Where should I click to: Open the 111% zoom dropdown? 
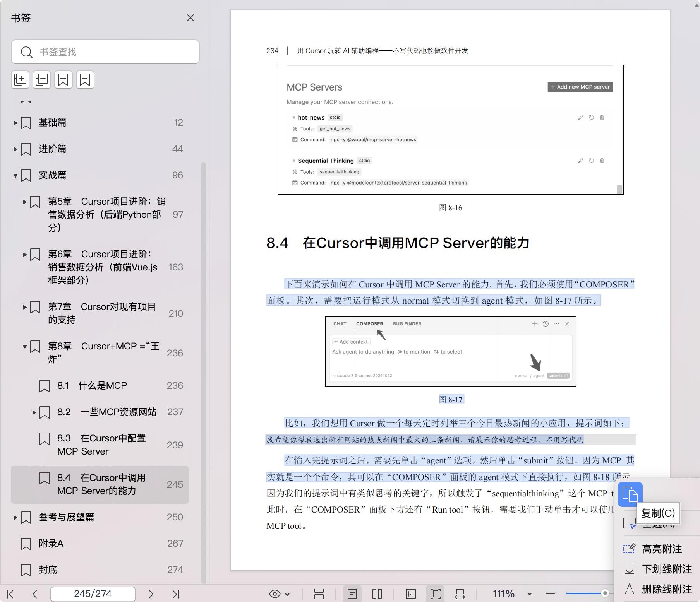pos(529,594)
